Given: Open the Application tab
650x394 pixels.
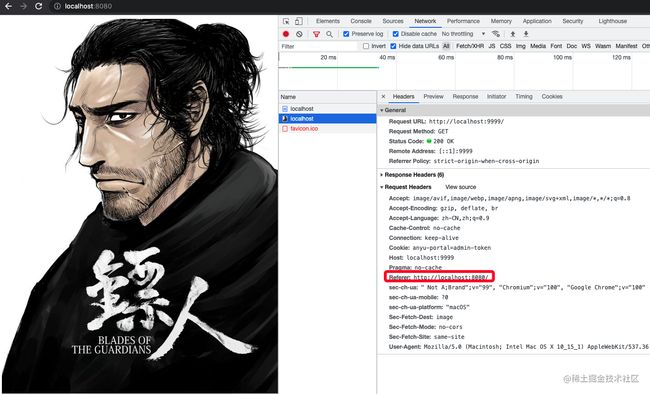Looking at the screenshot, I should coord(537,21).
